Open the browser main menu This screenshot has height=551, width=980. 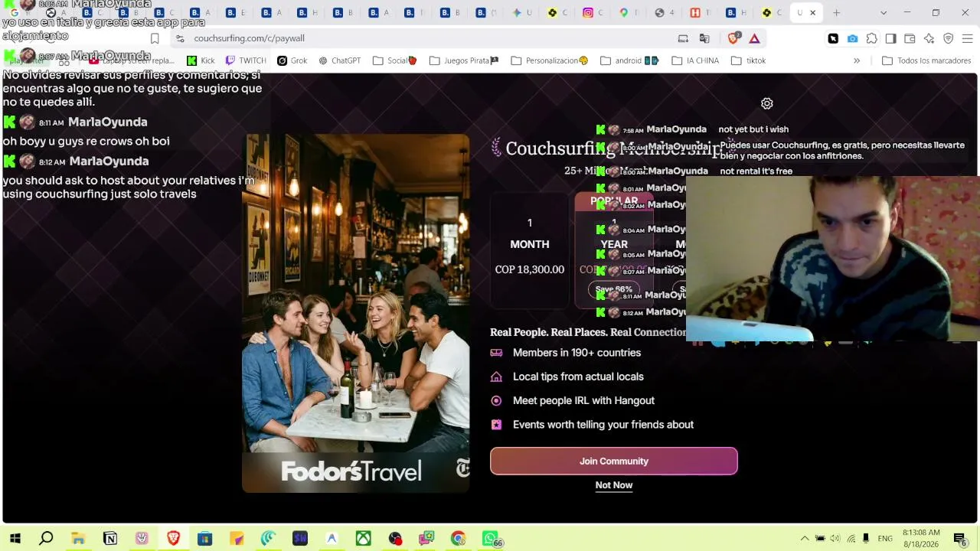click(967, 38)
